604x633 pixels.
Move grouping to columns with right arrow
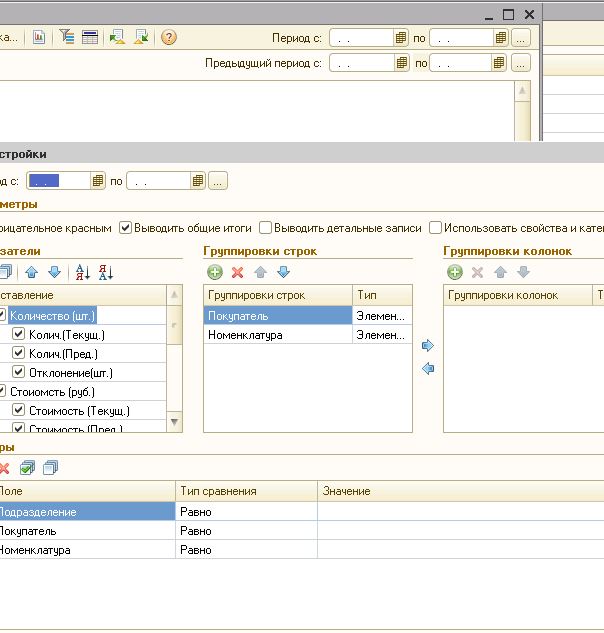coord(428,346)
